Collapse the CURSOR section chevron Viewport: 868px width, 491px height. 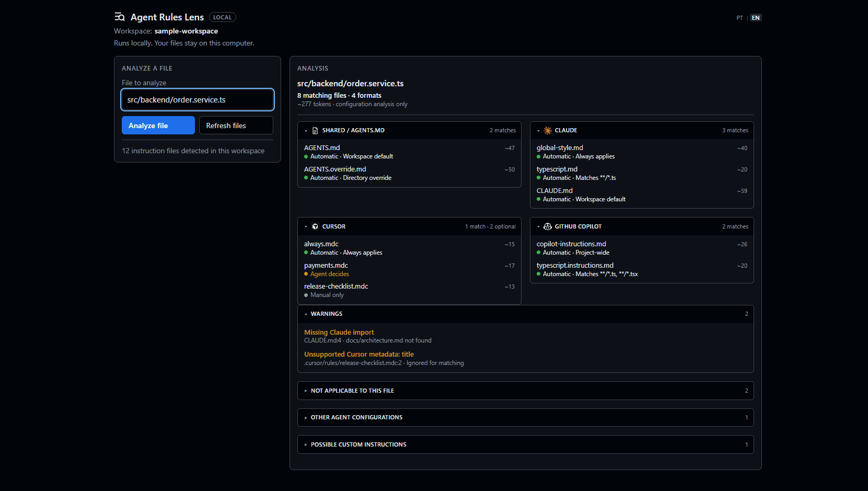point(306,227)
